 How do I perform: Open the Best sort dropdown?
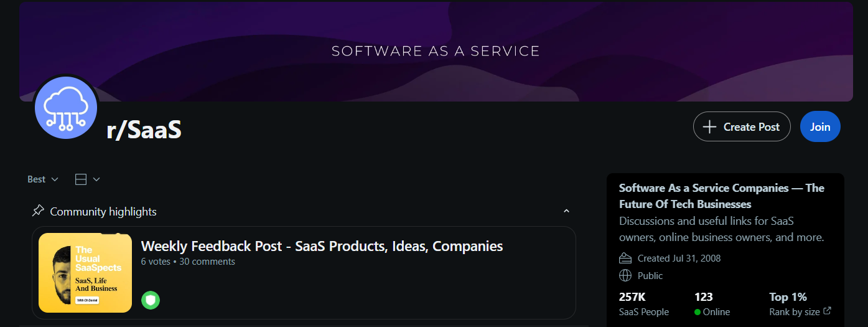(x=43, y=179)
